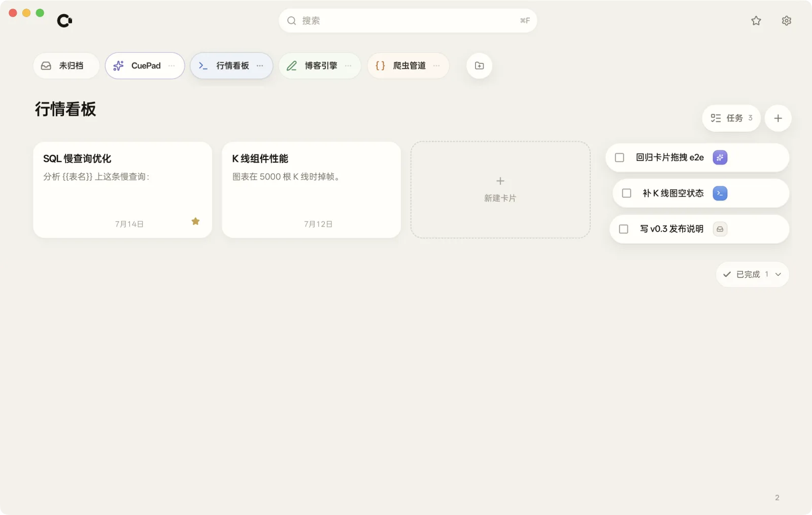Viewport: 812px width, 515px height.
Task: Click the CuePad app logo
Action: (x=64, y=21)
